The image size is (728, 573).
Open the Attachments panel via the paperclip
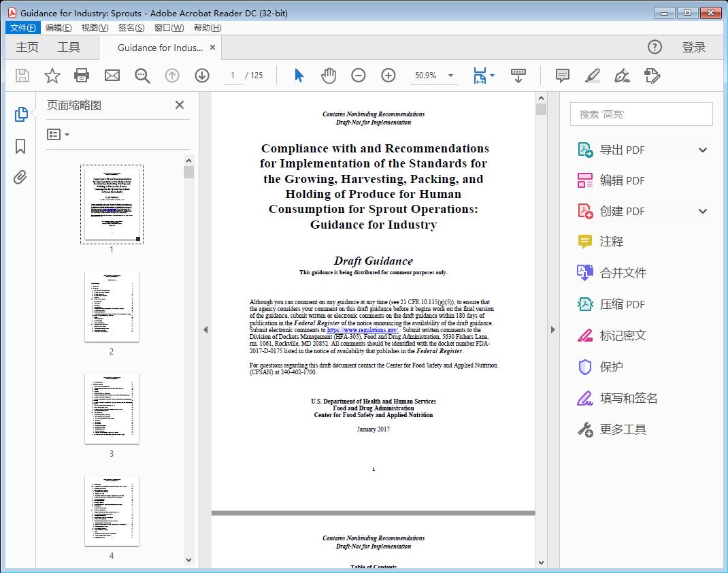point(20,177)
